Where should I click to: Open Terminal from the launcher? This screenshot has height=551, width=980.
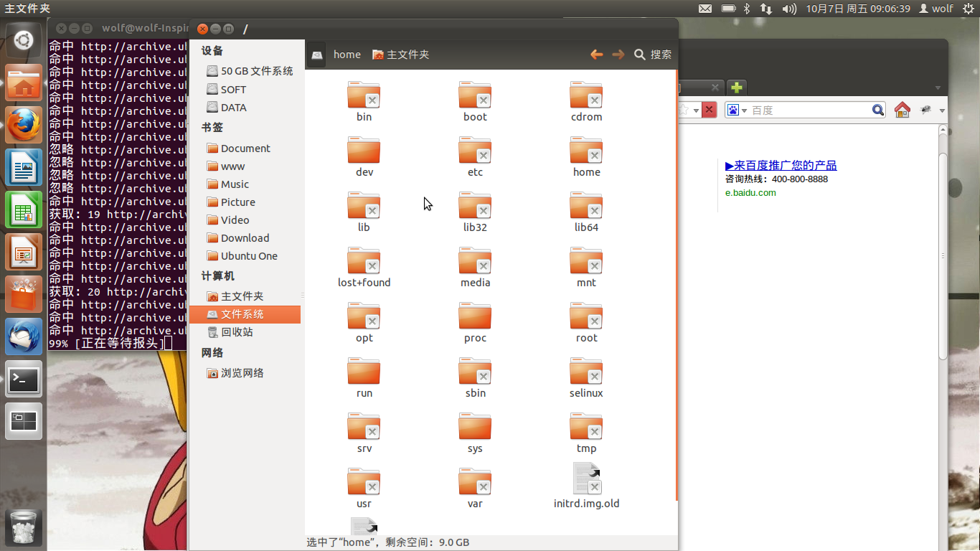coord(24,379)
